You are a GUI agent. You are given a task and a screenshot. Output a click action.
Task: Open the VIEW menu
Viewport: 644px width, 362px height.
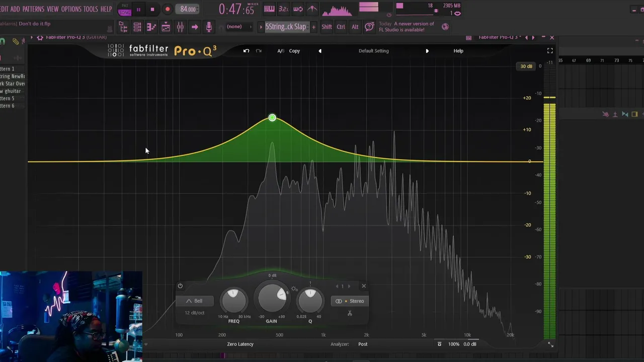pos(53,9)
